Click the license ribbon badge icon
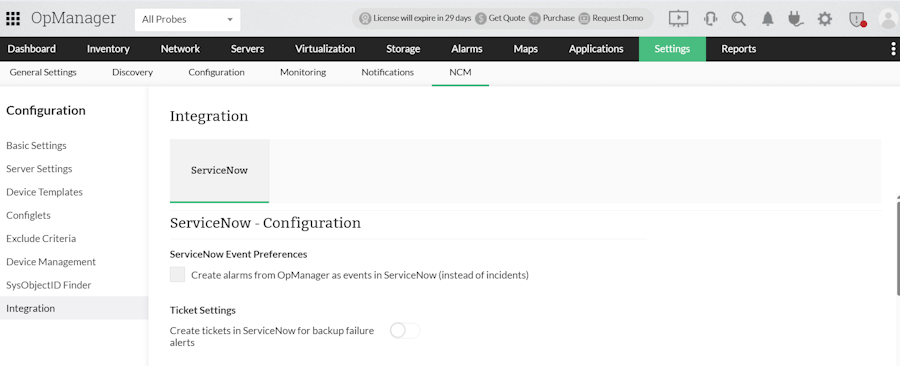Image resolution: width=900 pixels, height=366 pixels. click(x=365, y=18)
